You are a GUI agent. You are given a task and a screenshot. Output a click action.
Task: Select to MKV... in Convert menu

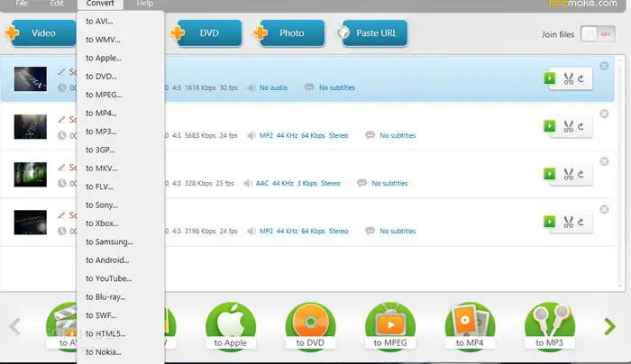pyautogui.click(x=101, y=168)
